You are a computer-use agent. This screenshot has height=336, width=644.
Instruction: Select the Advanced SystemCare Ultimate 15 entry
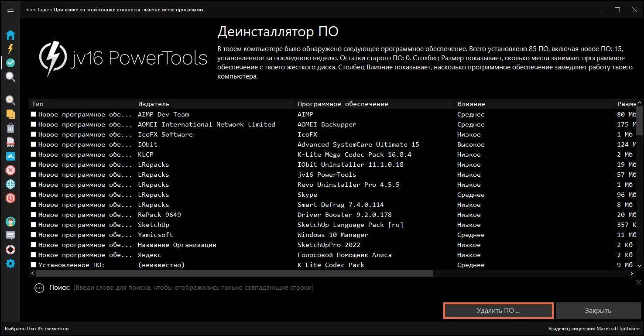[358, 144]
